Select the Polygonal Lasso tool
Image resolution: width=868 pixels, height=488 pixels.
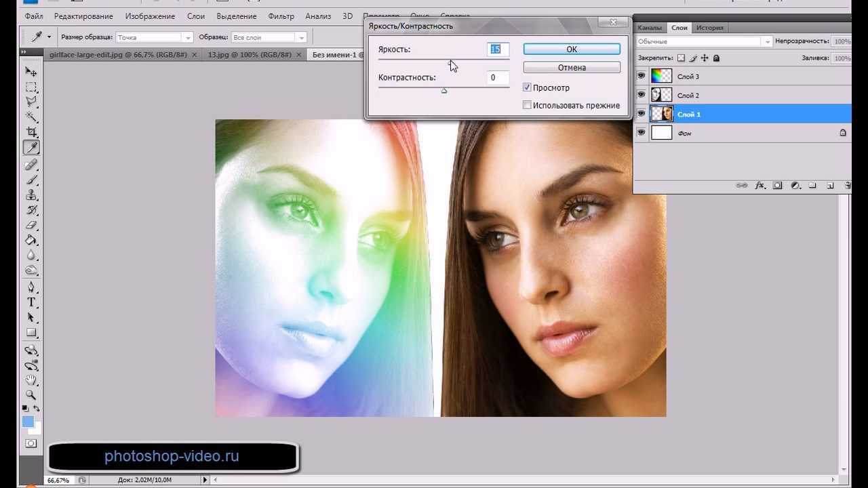pyautogui.click(x=31, y=102)
